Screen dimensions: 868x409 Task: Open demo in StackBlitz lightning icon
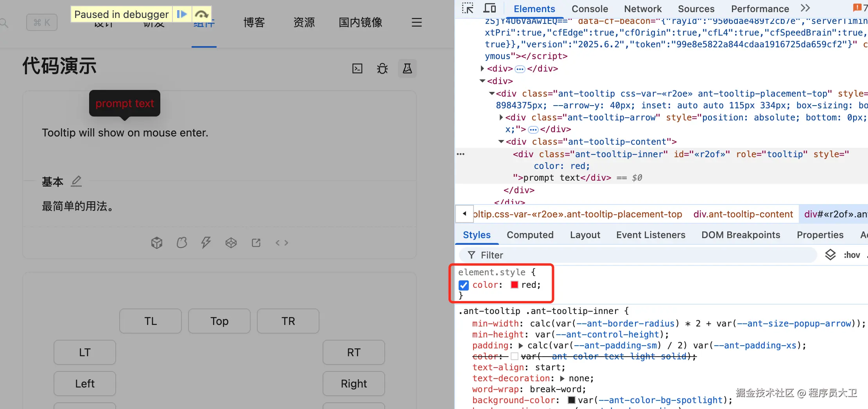[x=206, y=243]
